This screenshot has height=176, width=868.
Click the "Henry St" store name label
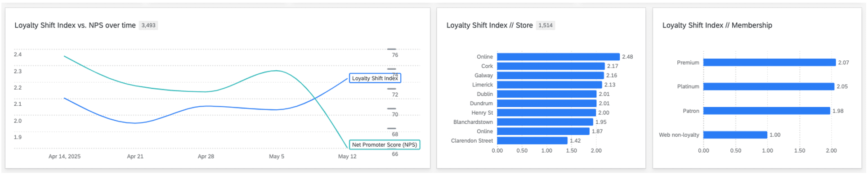pyautogui.click(x=482, y=113)
